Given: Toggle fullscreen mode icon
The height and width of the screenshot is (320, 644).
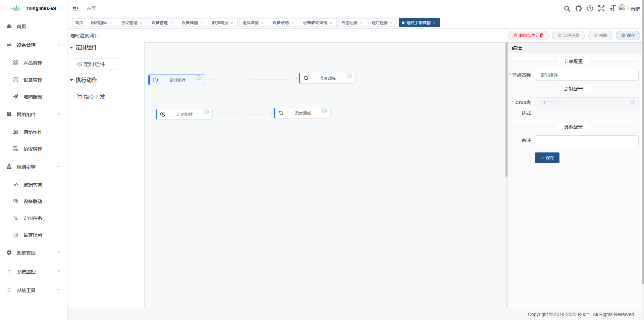Looking at the screenshot, I should click(601, 9).
